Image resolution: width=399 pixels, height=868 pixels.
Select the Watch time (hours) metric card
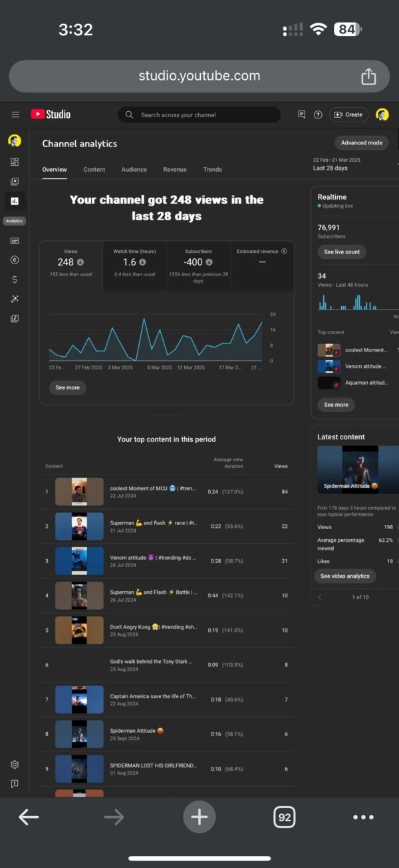point(134,266)
